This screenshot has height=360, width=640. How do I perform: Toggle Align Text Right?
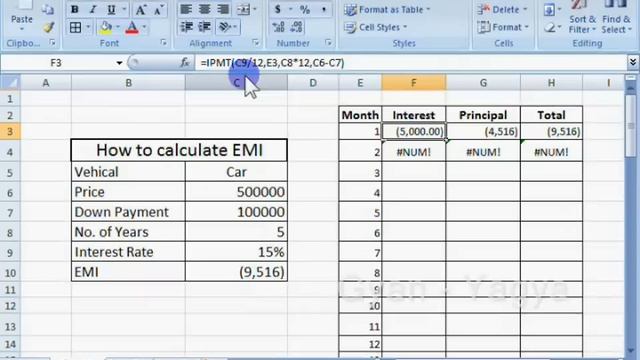(x=223, y=9)
